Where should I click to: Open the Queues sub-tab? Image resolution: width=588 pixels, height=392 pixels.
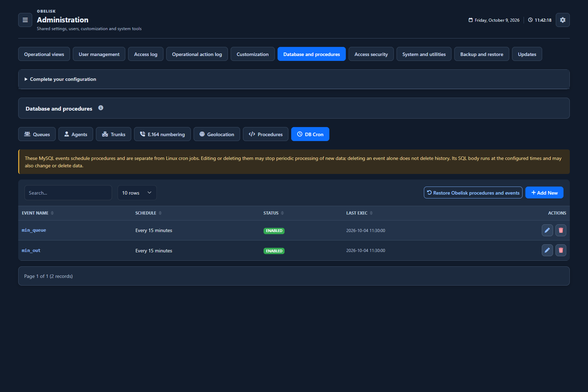pos(37,134)
